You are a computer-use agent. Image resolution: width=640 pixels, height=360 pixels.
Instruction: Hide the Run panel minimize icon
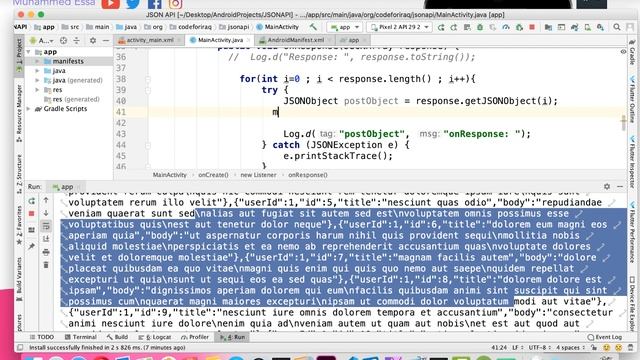(x=620, y=187)
